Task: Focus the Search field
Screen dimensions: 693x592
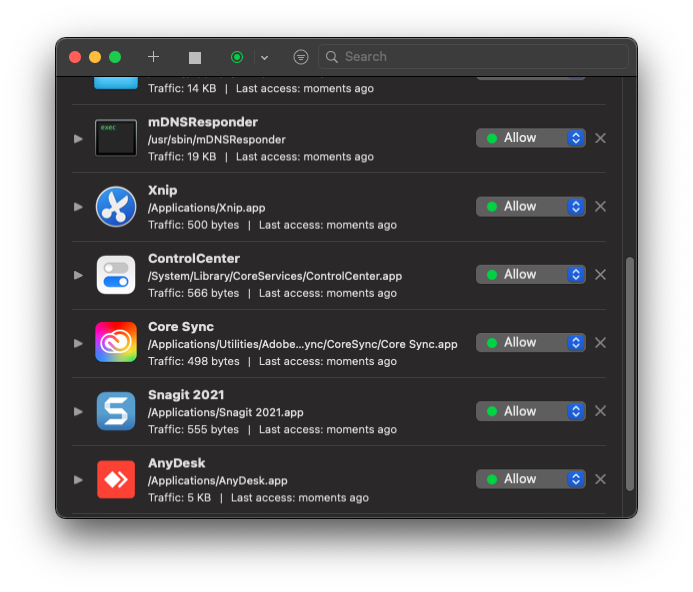Action: tap(480, 57)
